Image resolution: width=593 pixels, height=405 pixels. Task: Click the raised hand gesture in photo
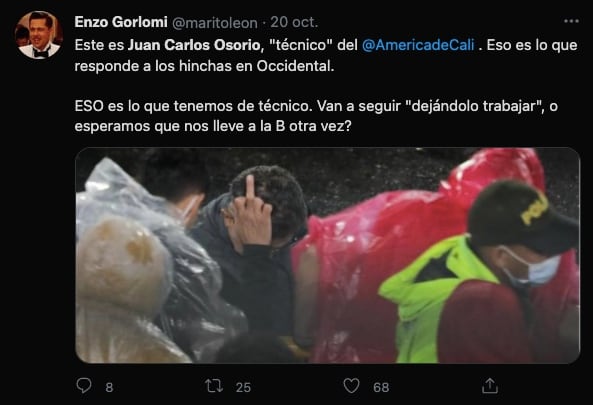pyautogui.click(x=251, y=214)
